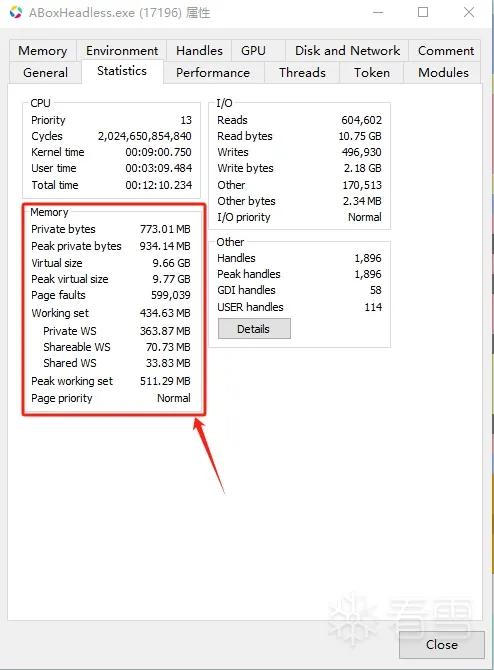Minimize the properties window
Image resolution: width=494 pixels, height=670 pixels.
[x=378, y=12]
